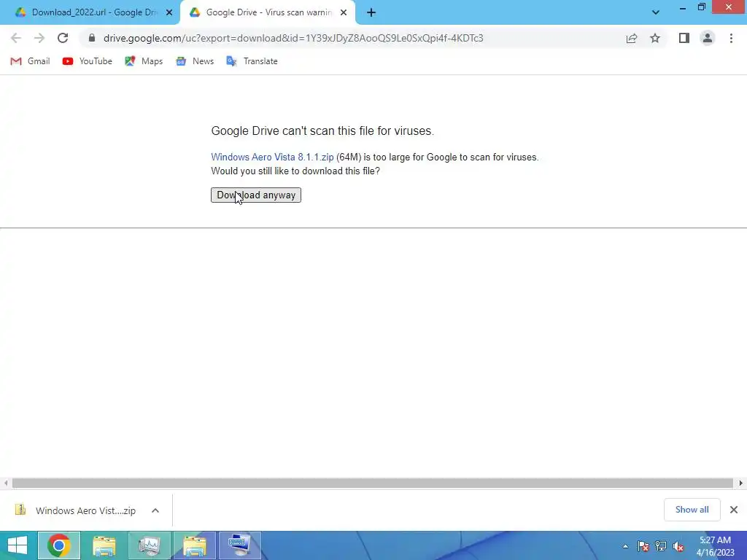Open the Maps bookmark
Image resolution: width=747 pixels, height=560 pixels.
tap(144, 61)
